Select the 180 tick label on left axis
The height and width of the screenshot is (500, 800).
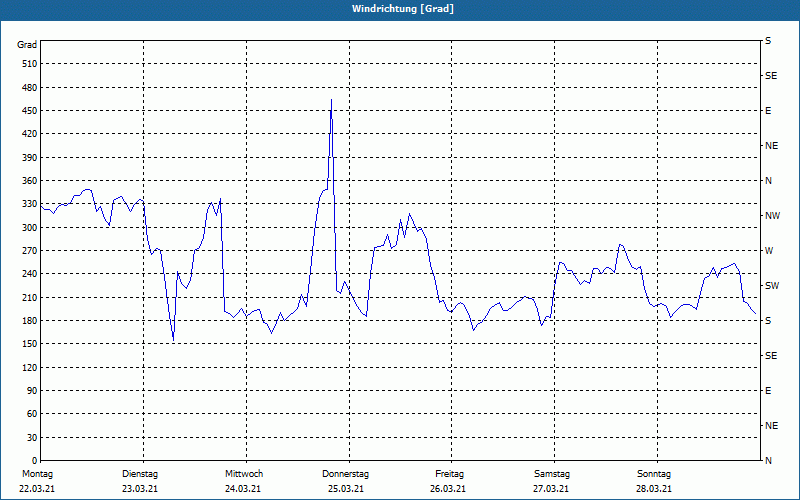28,321
